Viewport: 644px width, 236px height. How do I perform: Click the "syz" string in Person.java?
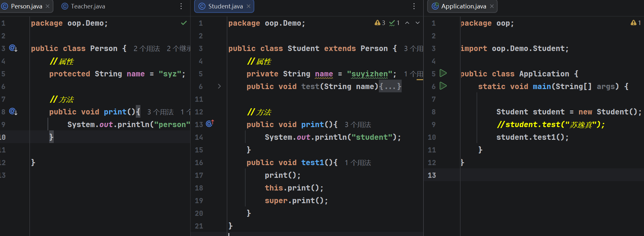coord(170,74)
